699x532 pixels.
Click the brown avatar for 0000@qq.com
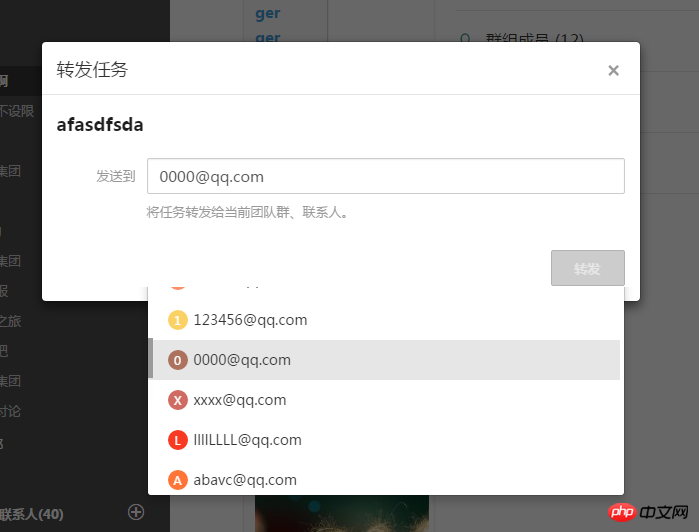coord(177,360)
